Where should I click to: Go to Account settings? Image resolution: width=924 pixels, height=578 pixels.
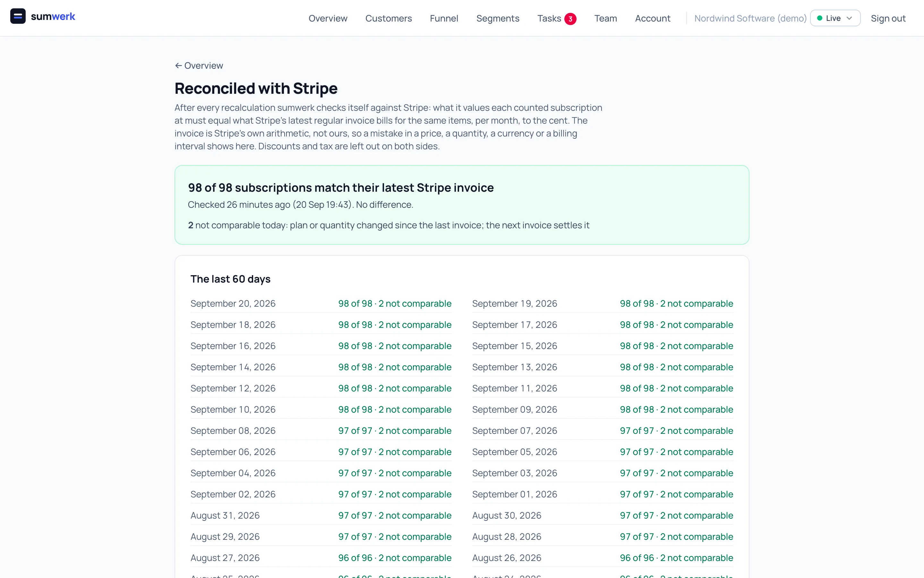[652, 18]
